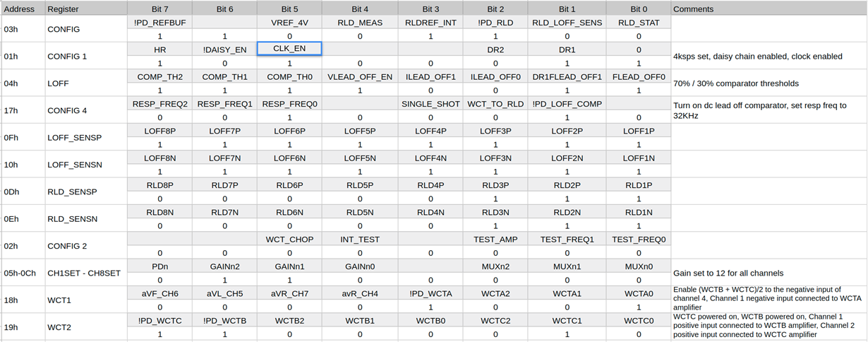Click the CONFIG 4 register cell
Screen dimensions: 868x342
(x=85, y=110)
